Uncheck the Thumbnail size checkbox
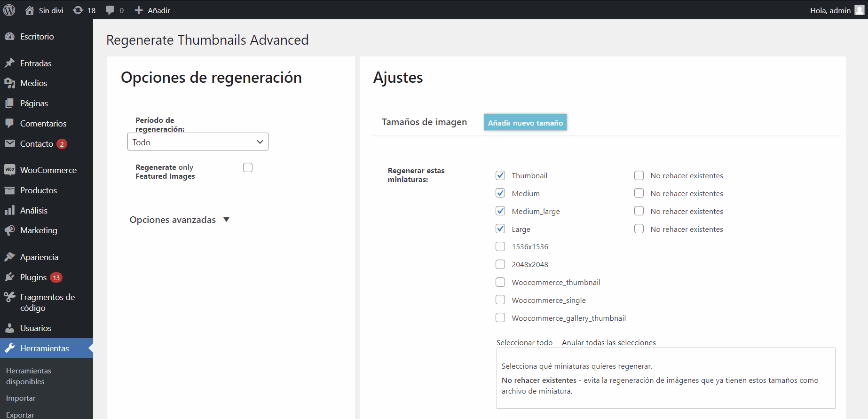This screenshot has height=419, width=868. [x=500, y=175]
